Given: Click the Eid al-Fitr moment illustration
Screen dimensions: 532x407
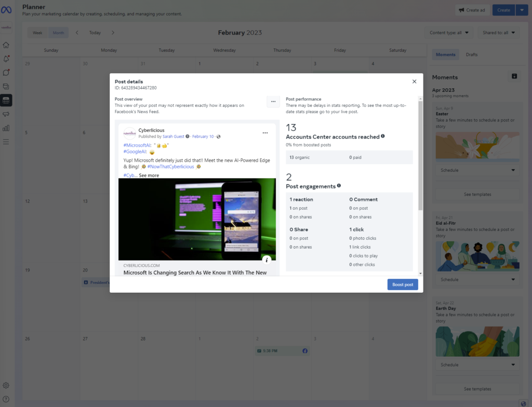Looking at the screenshot, I should [477, 256].
